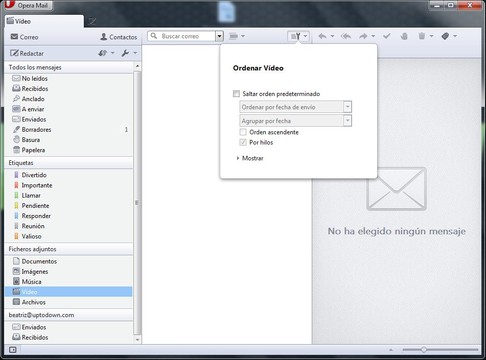Mark message as read with checkmark icon
Image resolution: width=486 pixels, height=360 pixels.
tap(387, 36)
